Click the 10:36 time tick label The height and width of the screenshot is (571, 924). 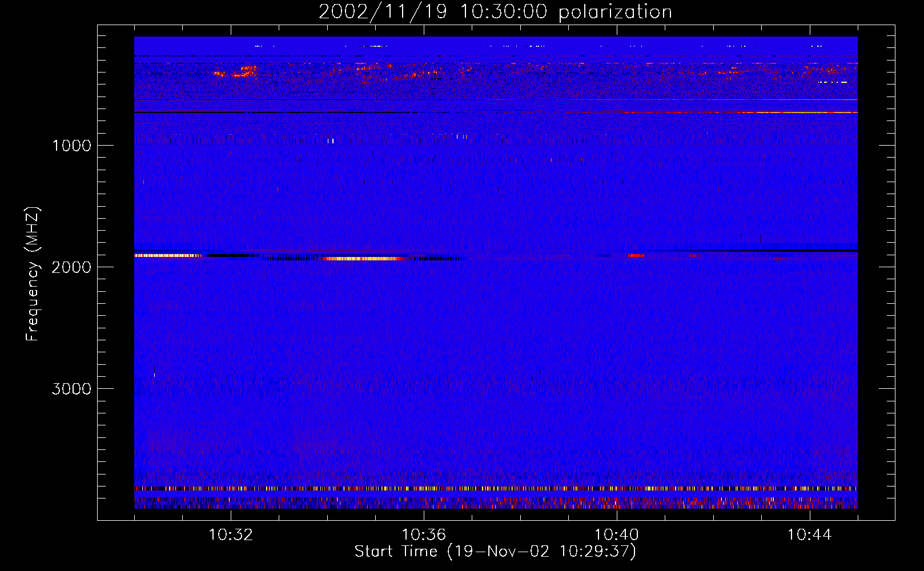(x=424, y=534)
